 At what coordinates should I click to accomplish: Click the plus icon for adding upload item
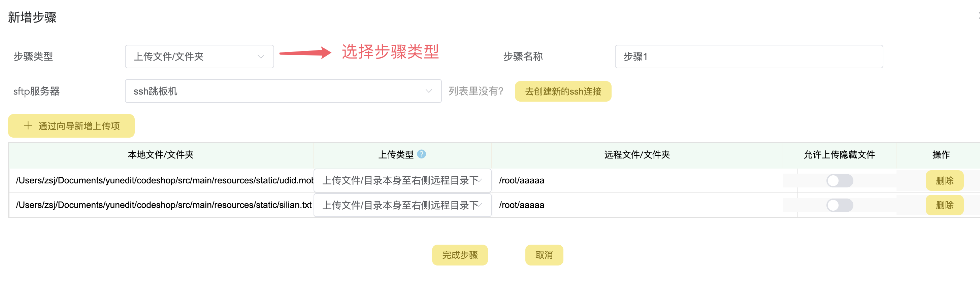coord(28,126)
